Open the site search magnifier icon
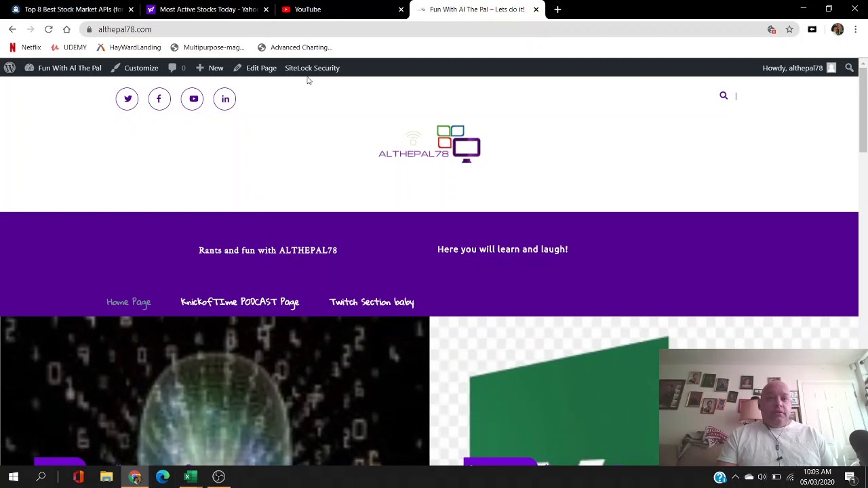The image size is (868, 488). pyautogui.click(x=723, y=95)
